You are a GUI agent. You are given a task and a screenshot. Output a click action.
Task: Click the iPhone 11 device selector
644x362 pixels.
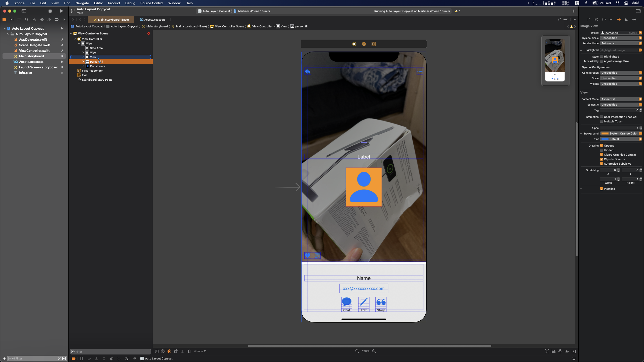(x=200, y=351)
